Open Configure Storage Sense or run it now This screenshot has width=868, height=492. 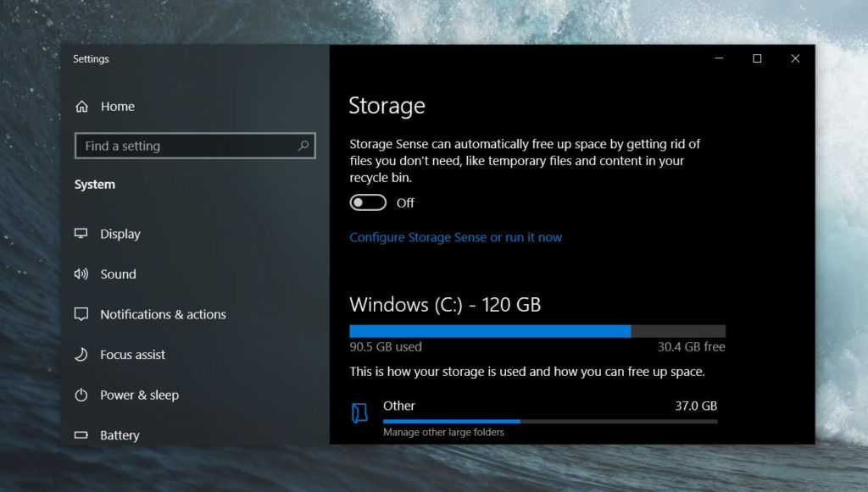[x=455, y=237]
